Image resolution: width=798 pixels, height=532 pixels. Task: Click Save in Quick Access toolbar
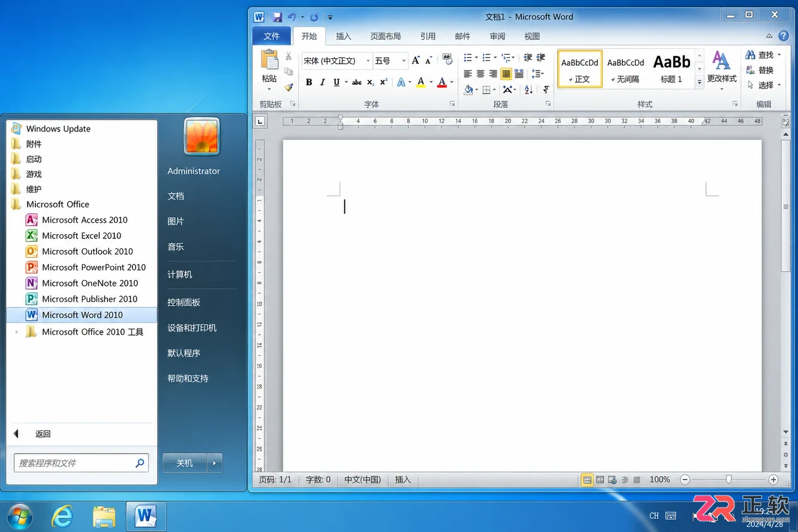[x=278, y=17]
